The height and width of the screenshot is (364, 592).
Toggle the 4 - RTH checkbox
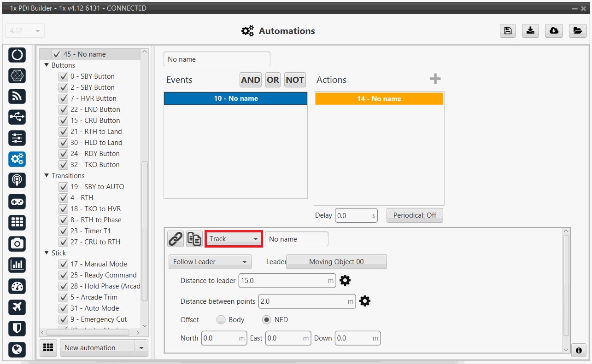click(64, 198)
